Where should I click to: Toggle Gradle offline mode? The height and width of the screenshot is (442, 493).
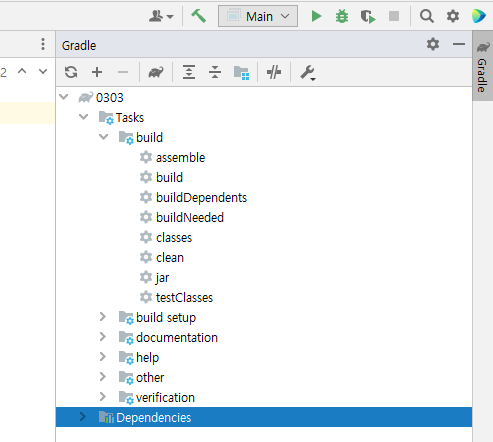click(274, 72)
